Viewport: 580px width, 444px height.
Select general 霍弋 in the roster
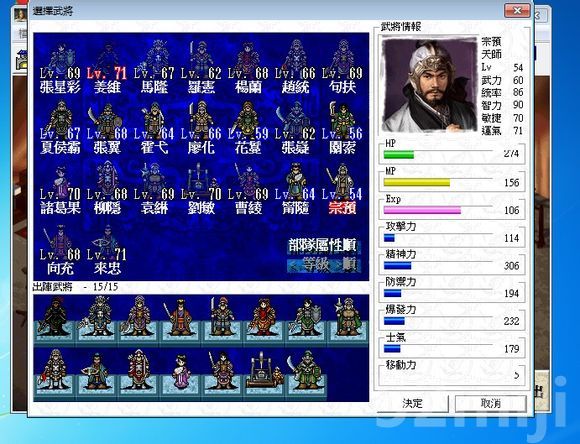click(x=154, y=128)
